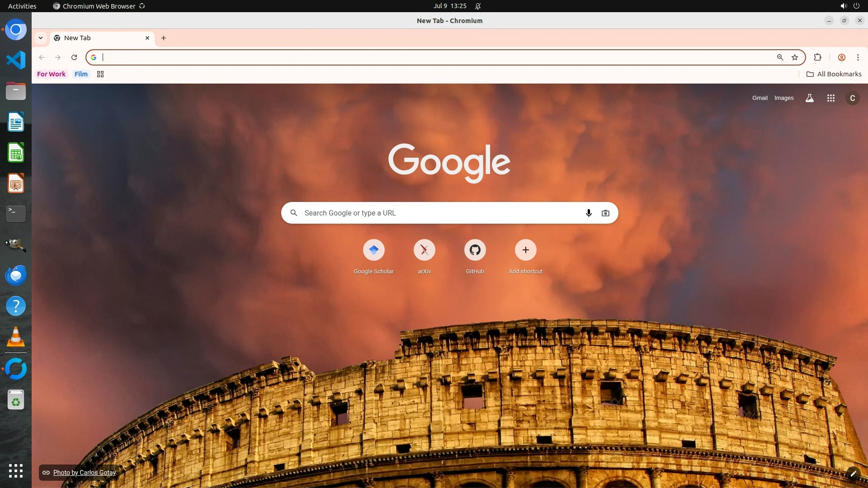Open the For Work bookmark group
This screenshot has height=488, width=868.
pos(51,74)
